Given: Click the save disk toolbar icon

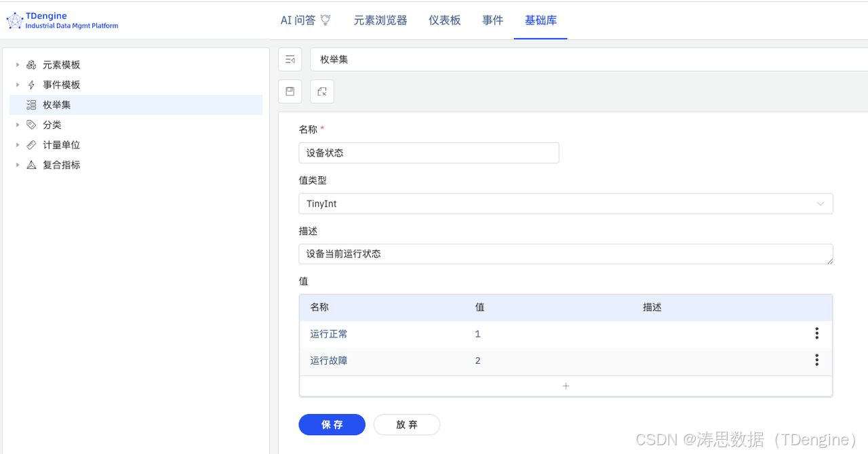Looking at the screenshot, I should tap(290, 91).
